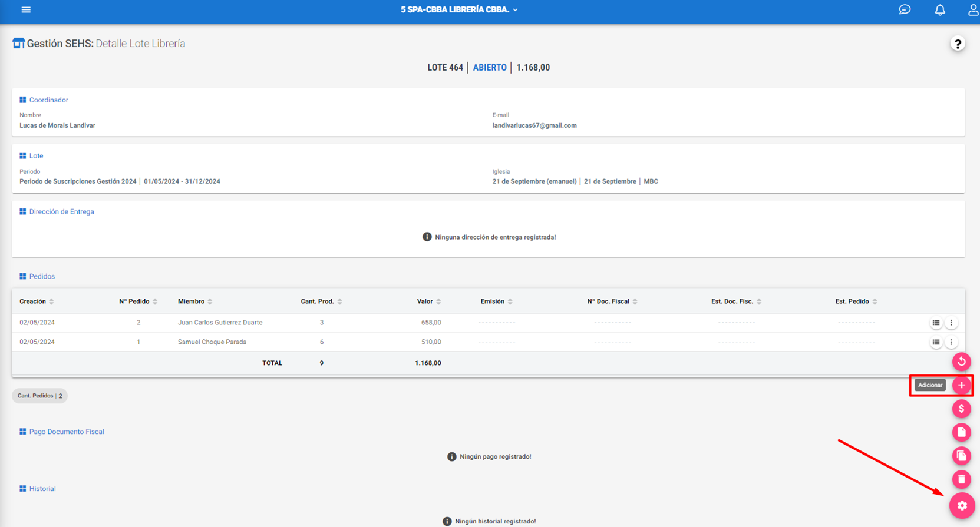
Task: Open more options for Samuel Choque order
Action: click(951, 342)
